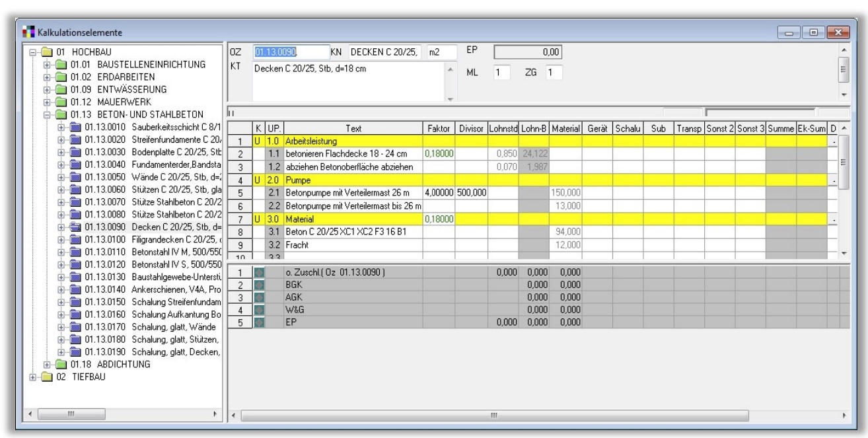Collapse the 01.13 BETON- UND STAHLBETON node

pos(48,114)
